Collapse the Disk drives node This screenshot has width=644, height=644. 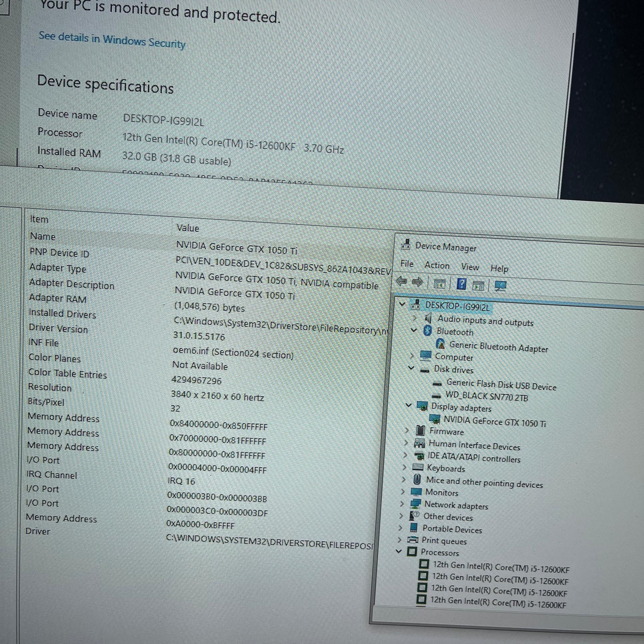(x=411, y=368)
